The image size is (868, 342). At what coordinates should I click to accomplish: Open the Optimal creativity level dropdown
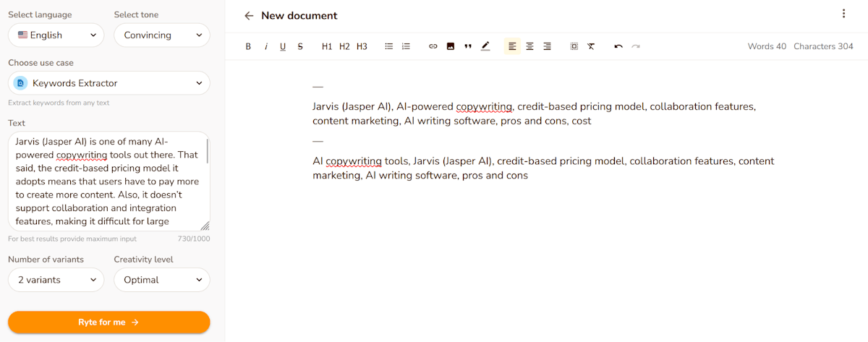pos(162,280)
